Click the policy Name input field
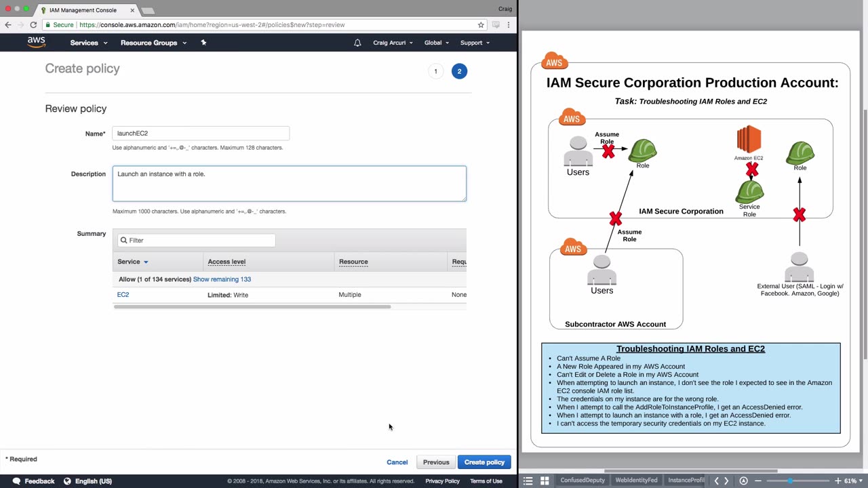Image resolution: width=868 pixels, height=488 pixels. 201,134
